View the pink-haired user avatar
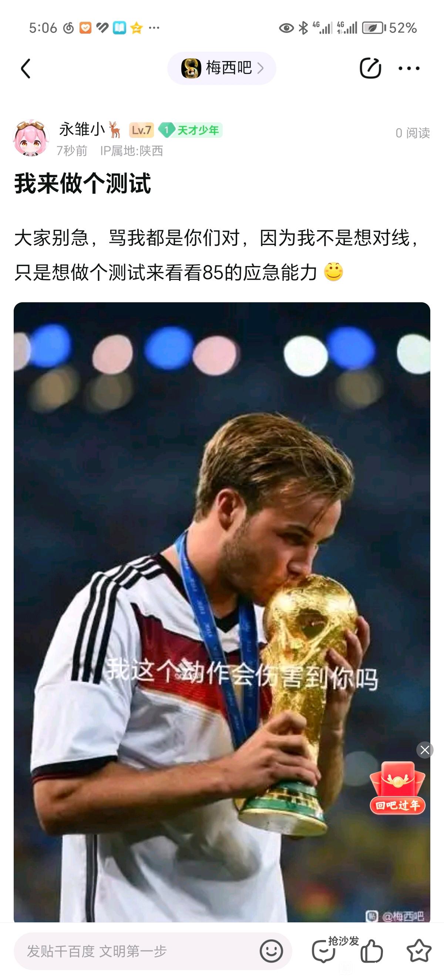444x980 pixels. 31,139
